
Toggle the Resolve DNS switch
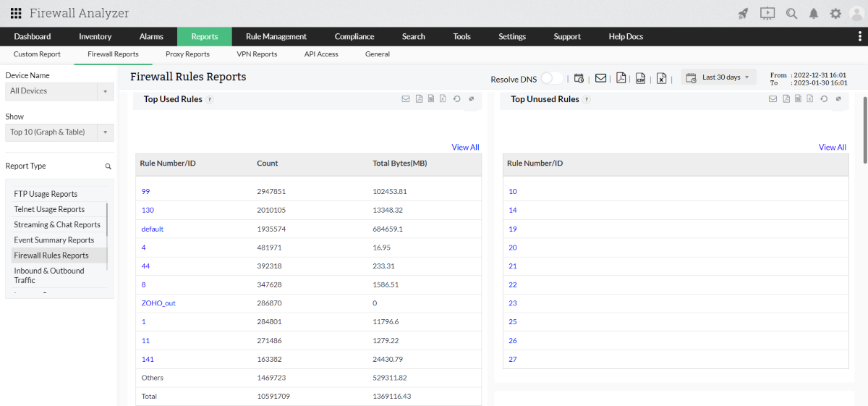pos(551,78)
